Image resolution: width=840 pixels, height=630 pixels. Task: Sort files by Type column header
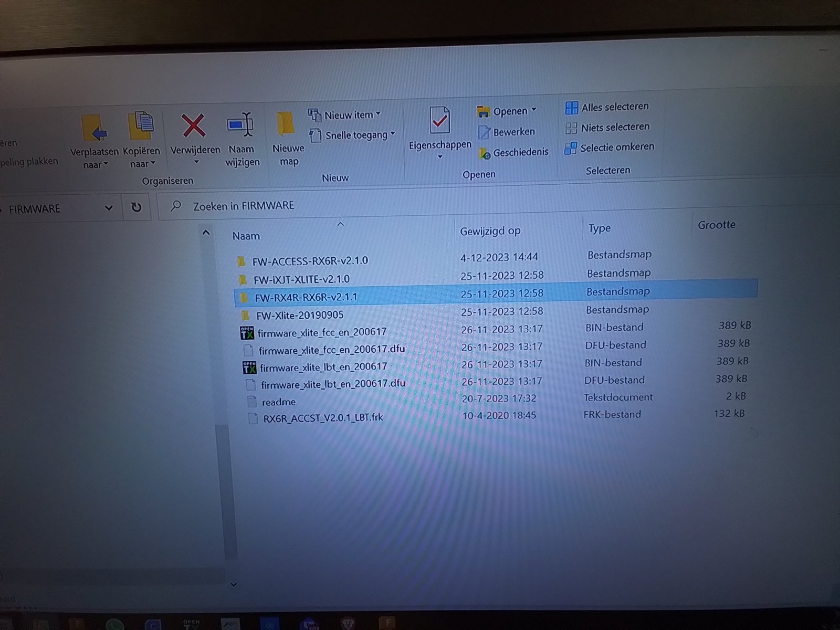600,228
